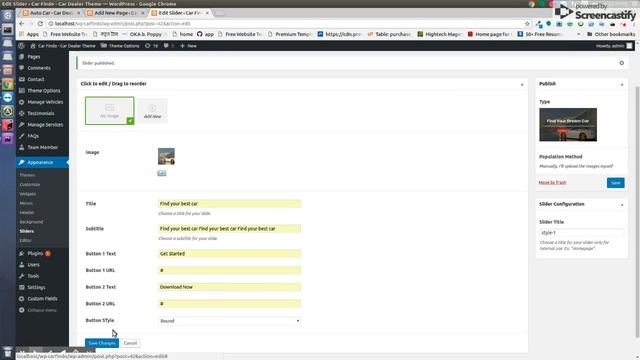Click the Button 1 Text field
640x360 pixels.
(x=229, y=253)
